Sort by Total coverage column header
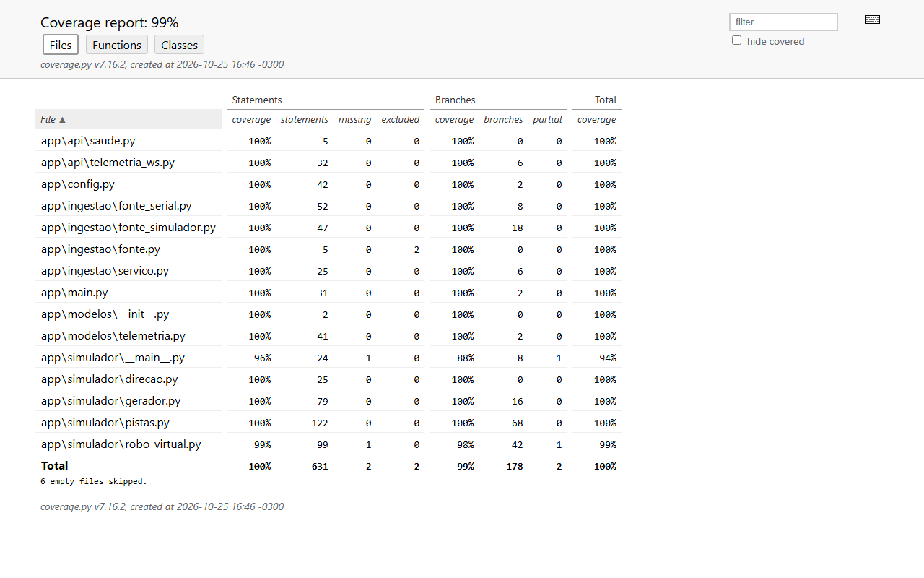This screenshot has height=578, width=924. [597, 119]
